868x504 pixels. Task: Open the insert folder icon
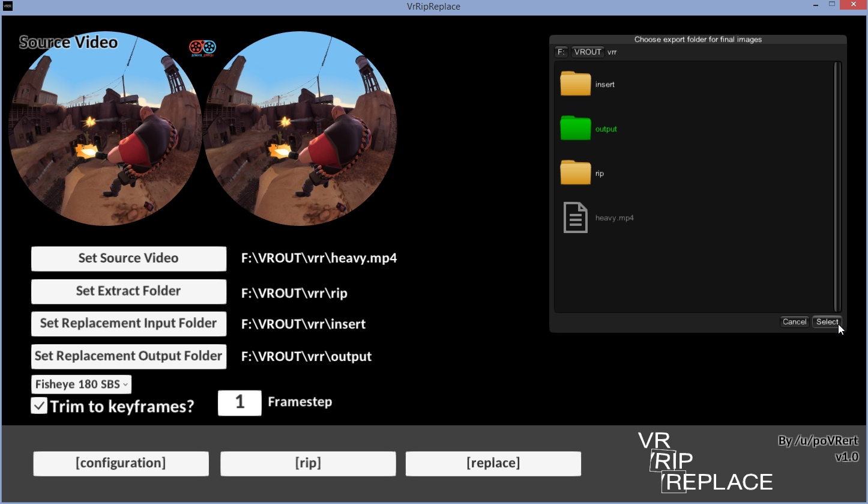(575, 84)
